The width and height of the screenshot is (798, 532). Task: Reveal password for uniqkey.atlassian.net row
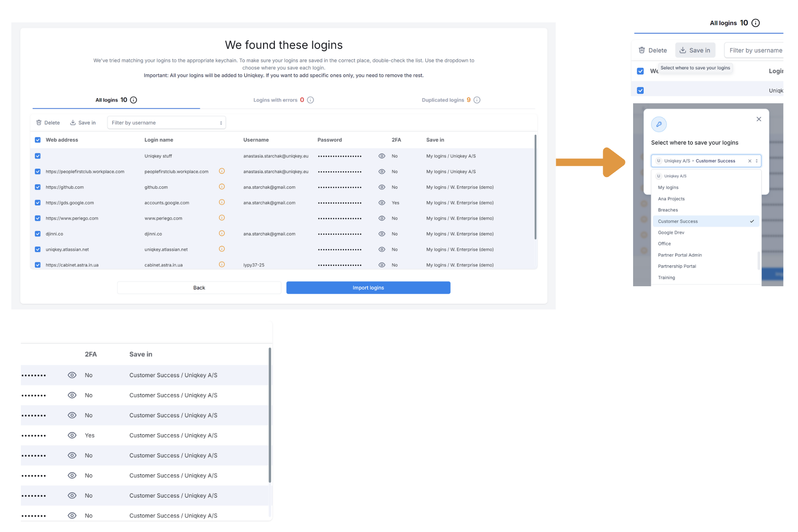[x=382, y=249]
